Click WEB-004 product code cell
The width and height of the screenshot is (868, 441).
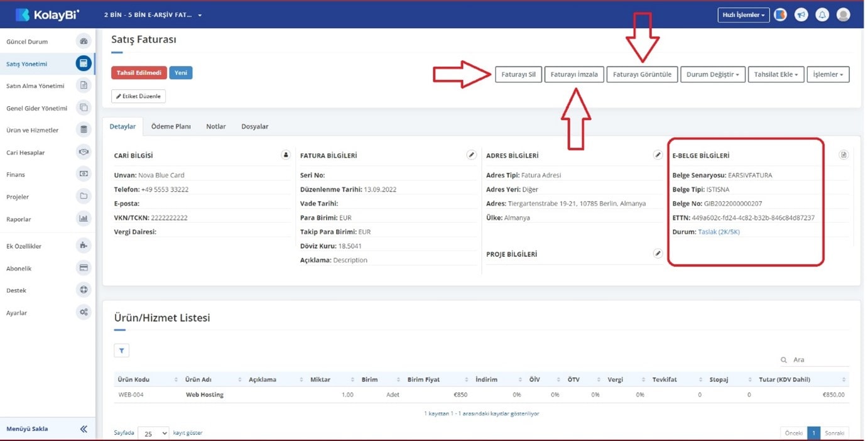tap(130, 395)
